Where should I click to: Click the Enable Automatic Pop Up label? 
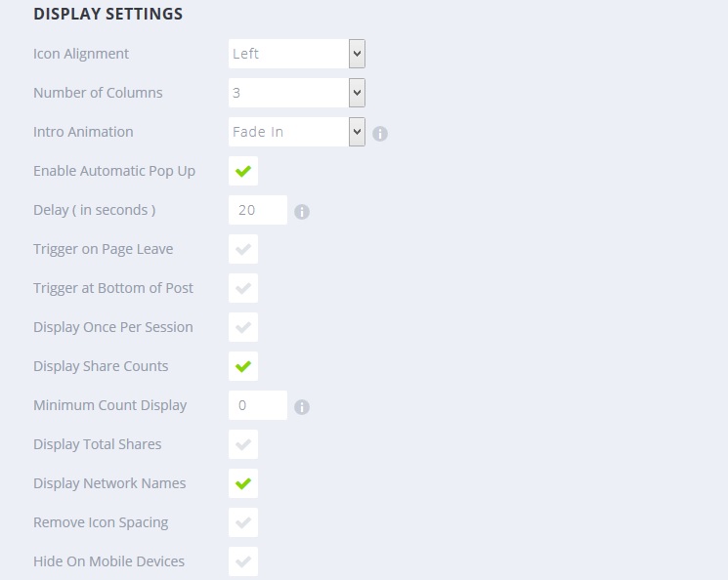pyautogui.click(x=114, y=171)
